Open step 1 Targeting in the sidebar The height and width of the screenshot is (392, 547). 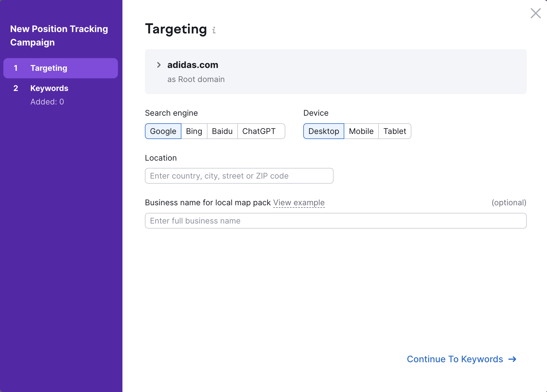pyautogui.click(x=60, y=68)
